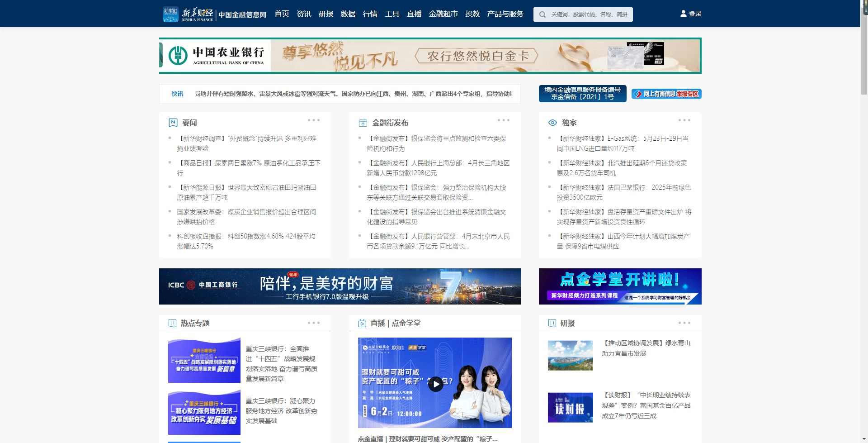The height and width of the screenshot is (443, 868).
Task: Go to 金融超市 in the navigation bar
Action: pyautogui.click(x=443, y=14)
